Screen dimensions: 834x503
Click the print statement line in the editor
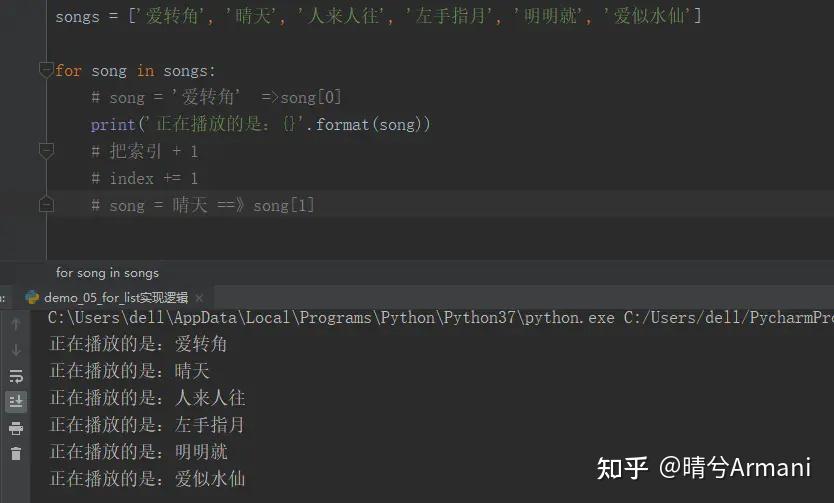click(x=260, y=124)
